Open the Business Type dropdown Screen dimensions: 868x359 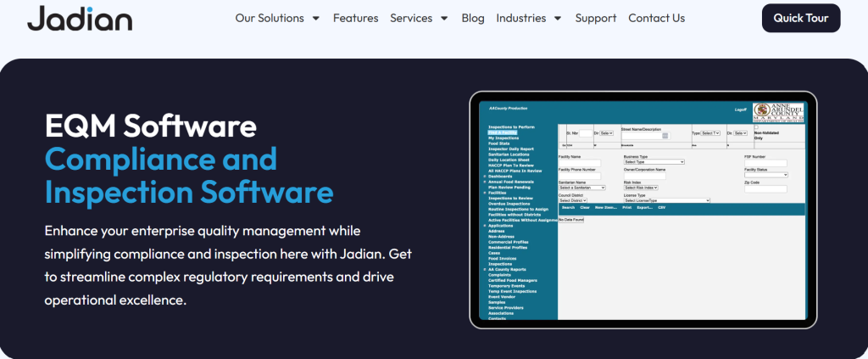[x=654, y=162]
